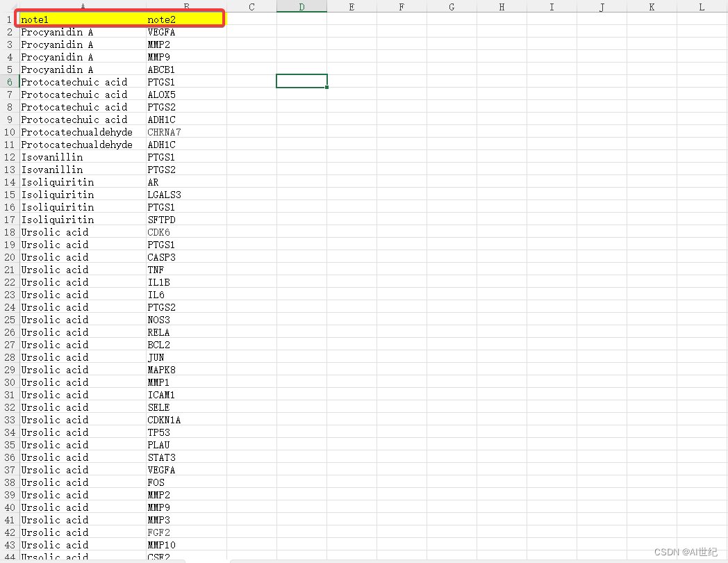Select the note2 header cell
Image resolution: width=728 pixels, height=563 pixels.
click(186, 19)
